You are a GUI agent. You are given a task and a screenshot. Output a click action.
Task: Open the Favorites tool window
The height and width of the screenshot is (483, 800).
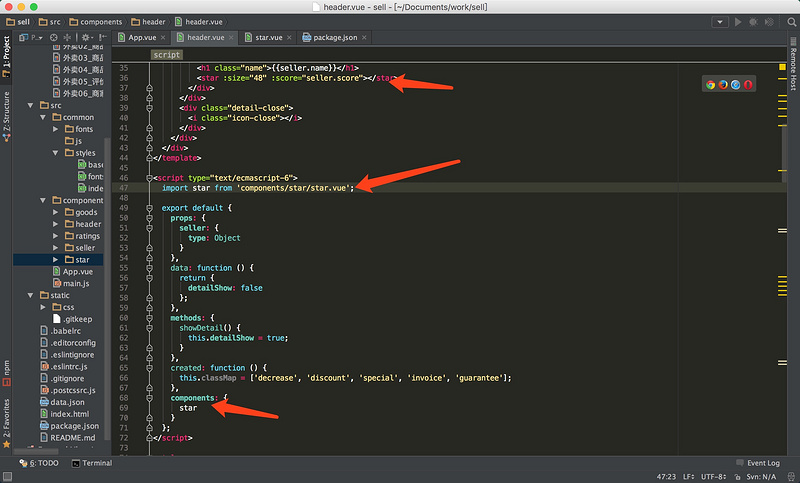(6, 423)
